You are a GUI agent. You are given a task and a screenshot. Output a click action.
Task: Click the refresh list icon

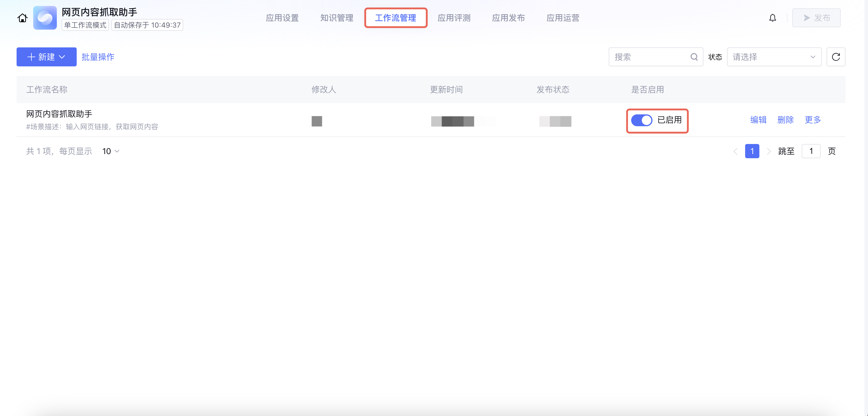pyautogui.click(x=836, y=57)
